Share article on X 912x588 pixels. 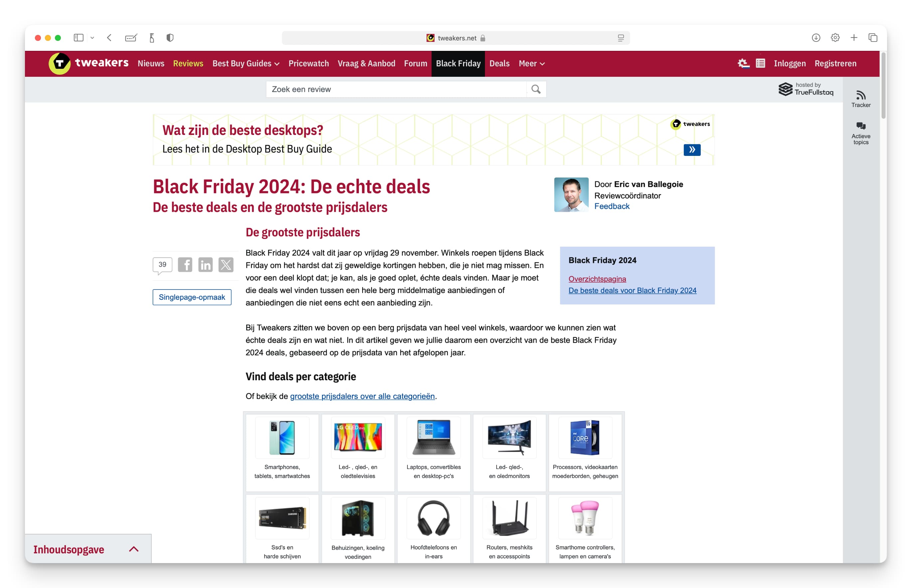click(x=226, y=265)
